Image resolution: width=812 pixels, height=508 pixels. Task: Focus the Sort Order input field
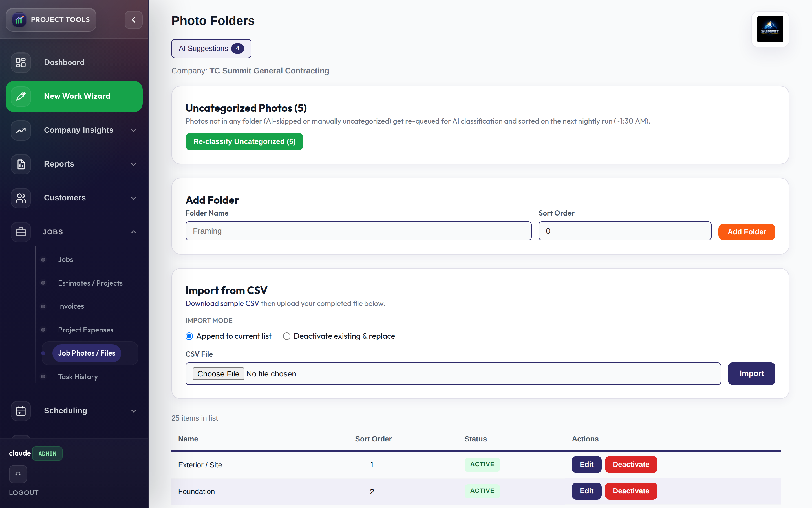(625, 231)
